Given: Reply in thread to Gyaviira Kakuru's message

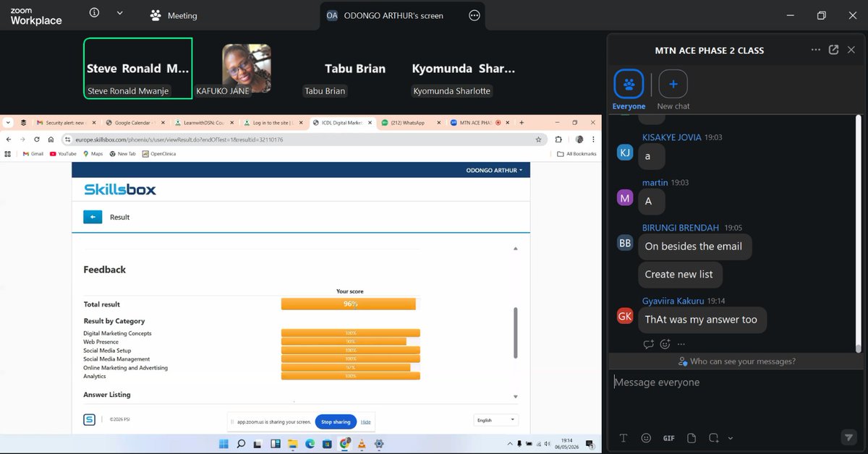Looking at the screenshot, I should tap(649, 344).
